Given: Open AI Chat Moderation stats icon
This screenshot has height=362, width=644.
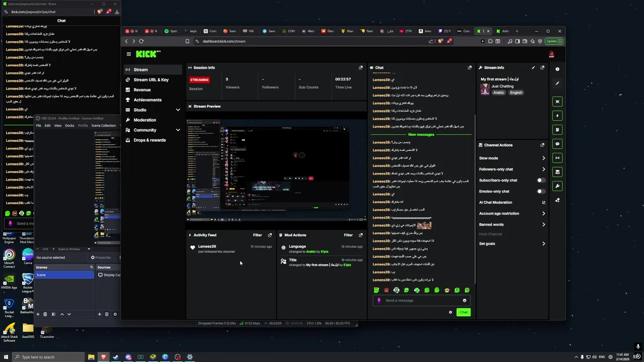Looking at the screenshot, I should pyautogui.click(x=543, y=202).
